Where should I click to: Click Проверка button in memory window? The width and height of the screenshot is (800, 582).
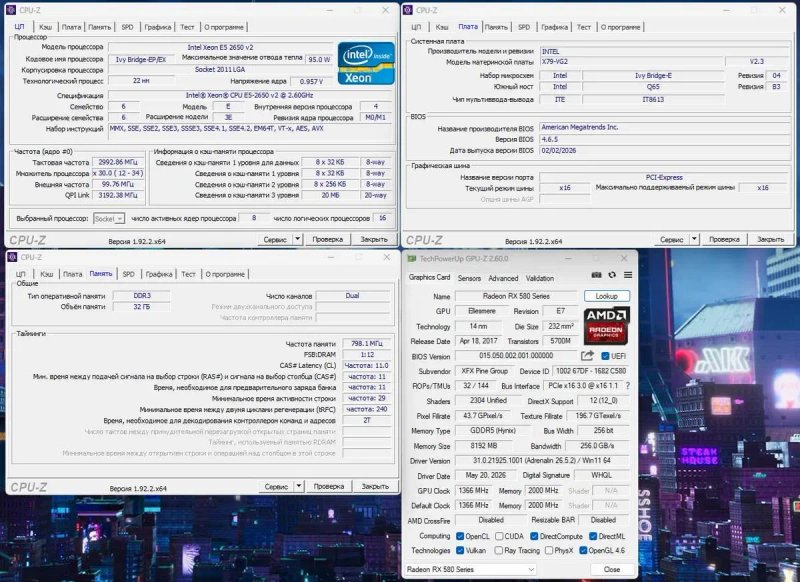click(329, 486)
